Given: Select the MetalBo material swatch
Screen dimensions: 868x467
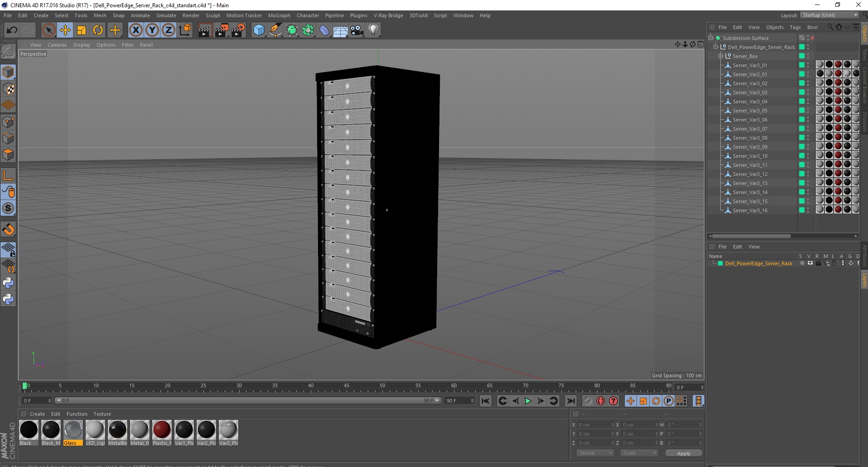Looking at the screenshot, I should click(117, 433).
